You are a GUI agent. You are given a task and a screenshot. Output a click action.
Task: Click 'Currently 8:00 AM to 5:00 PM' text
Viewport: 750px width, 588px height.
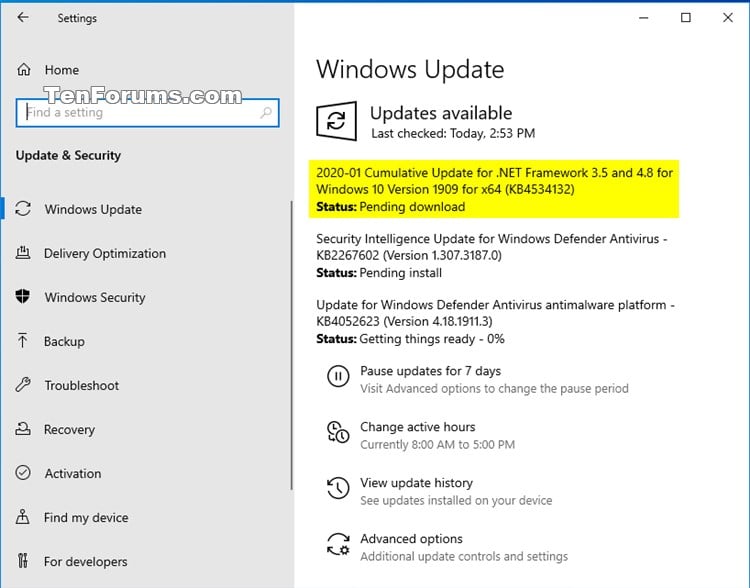point(437,444)
